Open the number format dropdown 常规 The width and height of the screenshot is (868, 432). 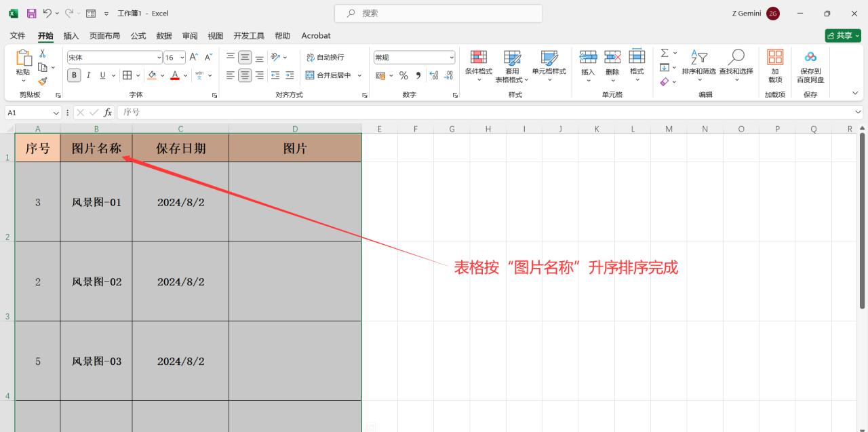(452, 58)
